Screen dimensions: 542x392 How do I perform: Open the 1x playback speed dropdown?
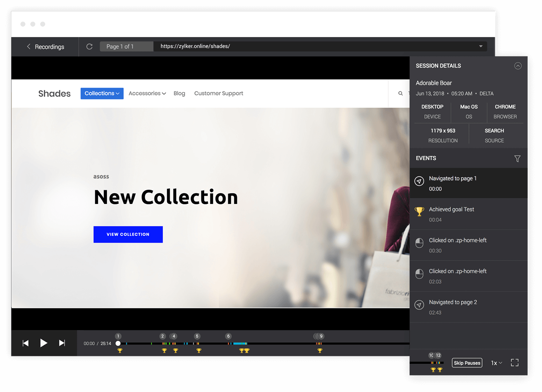coord(496,363)
